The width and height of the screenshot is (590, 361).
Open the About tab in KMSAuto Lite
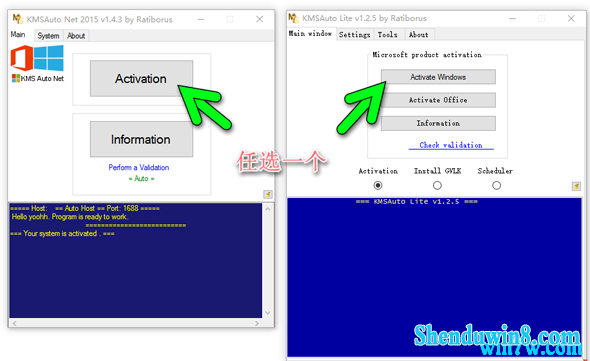point(418,35)
